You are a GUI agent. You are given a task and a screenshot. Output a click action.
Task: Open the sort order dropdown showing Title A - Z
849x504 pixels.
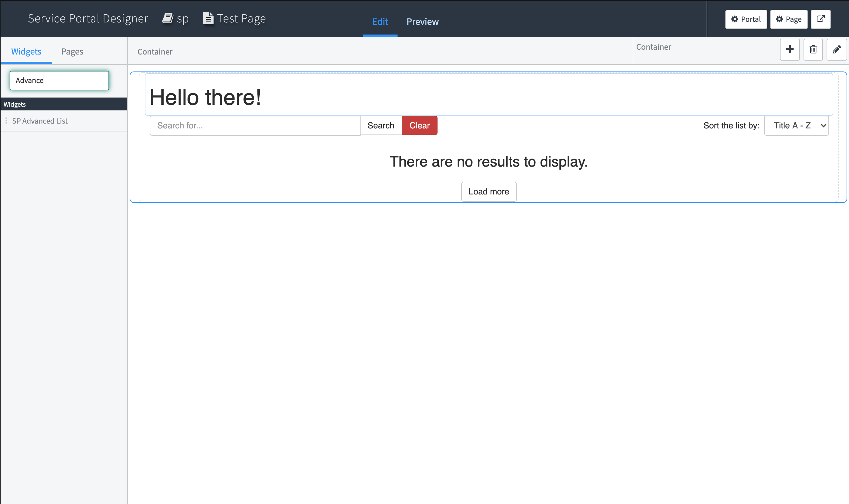pos(796,125)
